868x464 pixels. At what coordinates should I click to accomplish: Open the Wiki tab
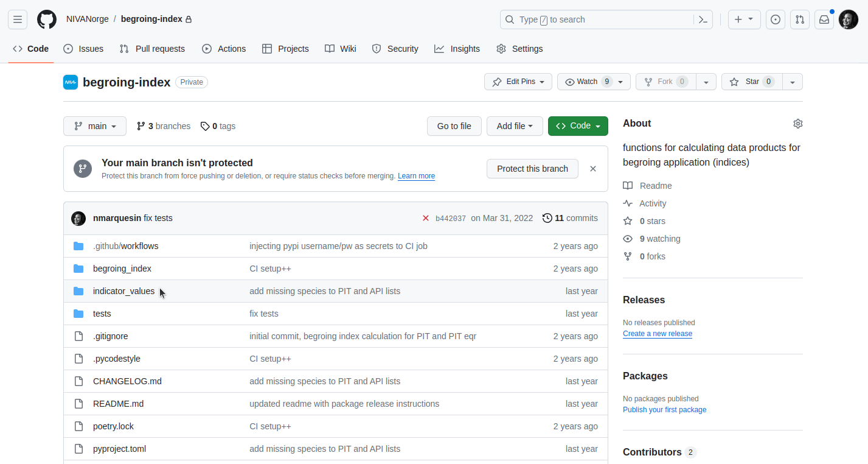341,49
